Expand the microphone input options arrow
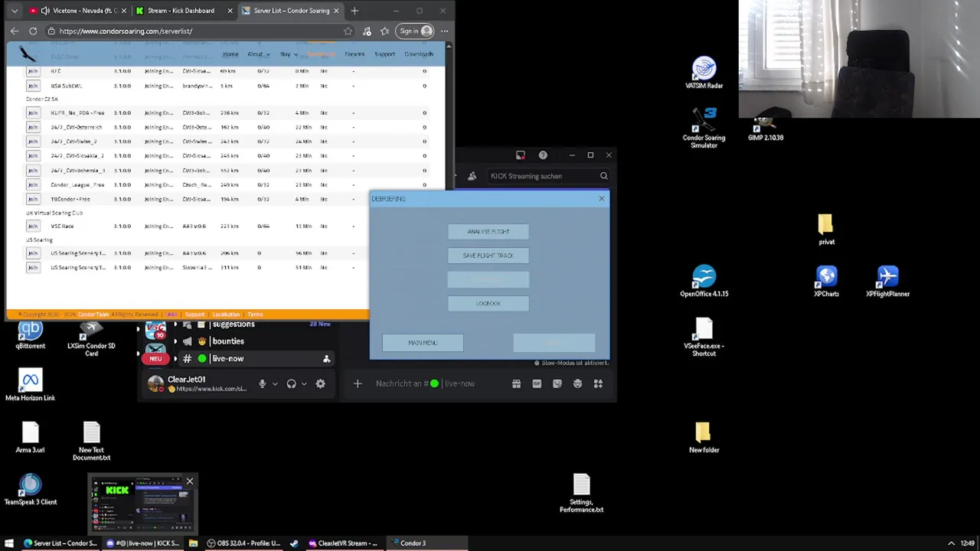 275,384
